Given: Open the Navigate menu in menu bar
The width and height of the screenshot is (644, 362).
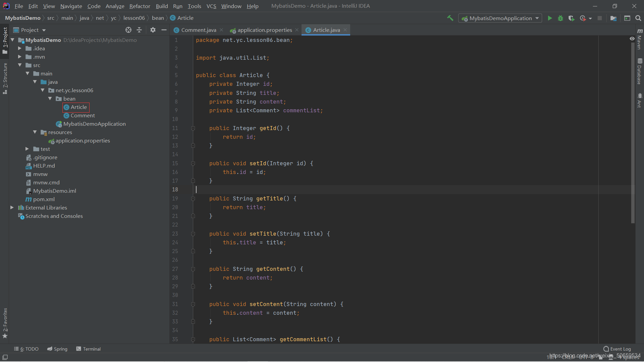Looking at the screenshot, I should pyautogui.click(x=70, y=6).
